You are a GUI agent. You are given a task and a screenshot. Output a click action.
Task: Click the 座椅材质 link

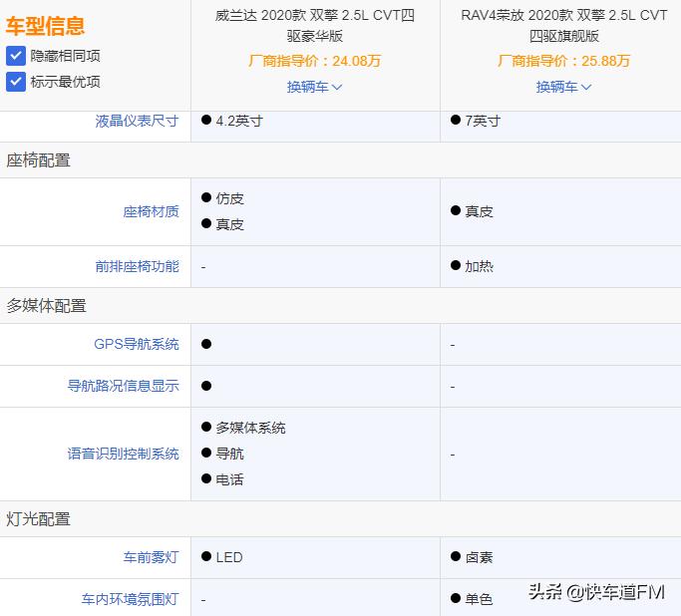(x=151, y=212)
